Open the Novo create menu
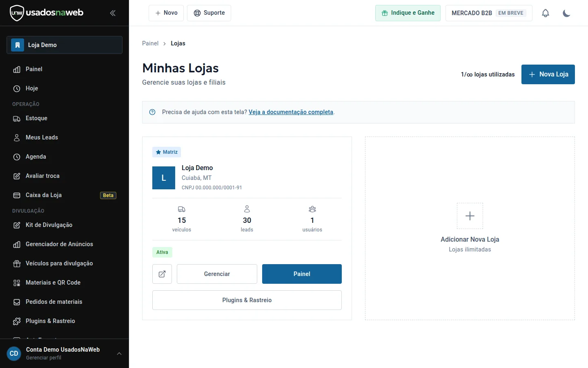Viewport: 588px width, 368px height. 166,13
